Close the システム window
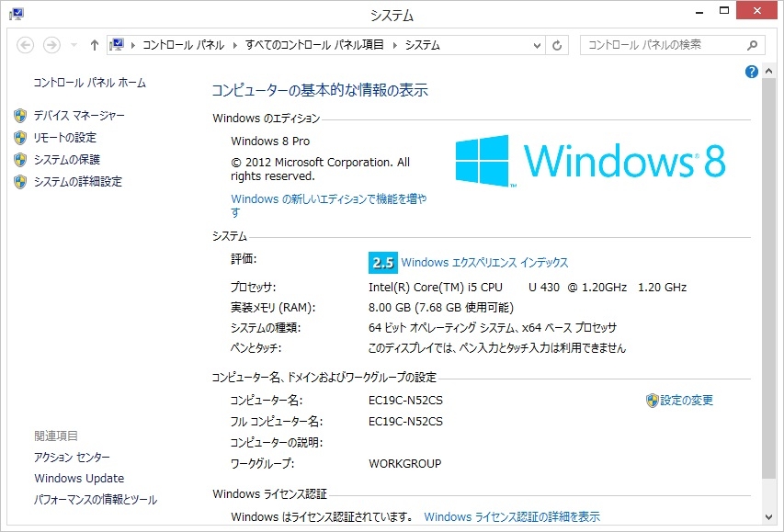The height and width of the screenshot is (532, 784). [x=756, y=11]
